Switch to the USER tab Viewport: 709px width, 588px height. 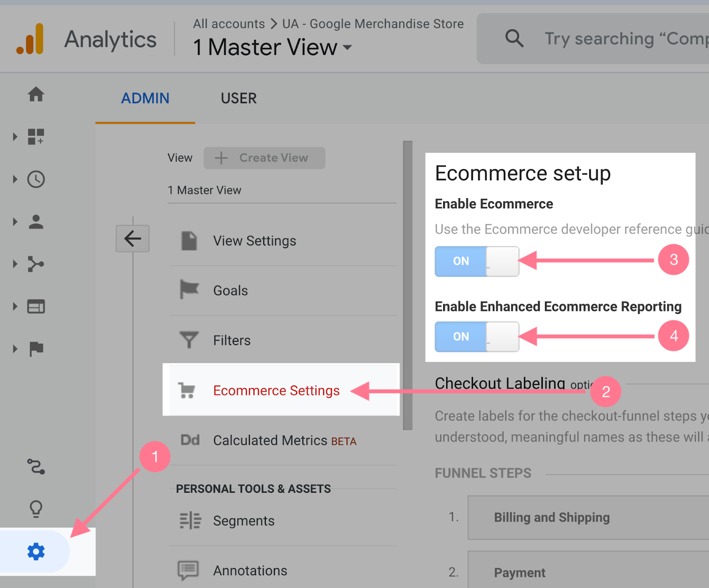click(239, 98)
